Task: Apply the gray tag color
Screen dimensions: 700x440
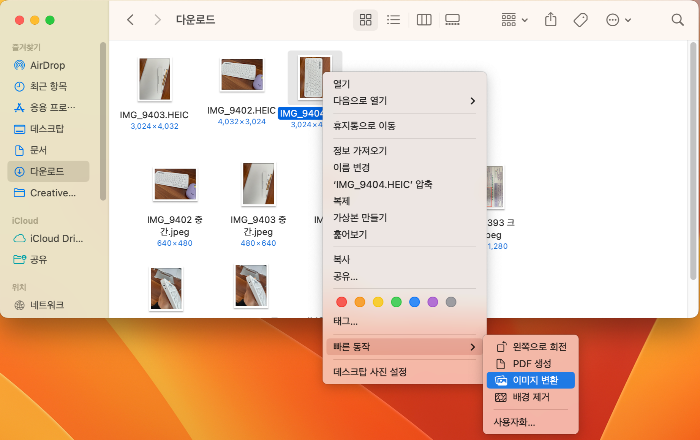Action: 451,302
